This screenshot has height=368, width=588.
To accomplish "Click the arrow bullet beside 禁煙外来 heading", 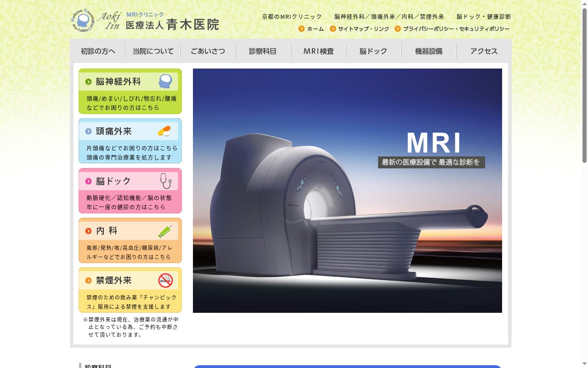I will coord(88,281).
